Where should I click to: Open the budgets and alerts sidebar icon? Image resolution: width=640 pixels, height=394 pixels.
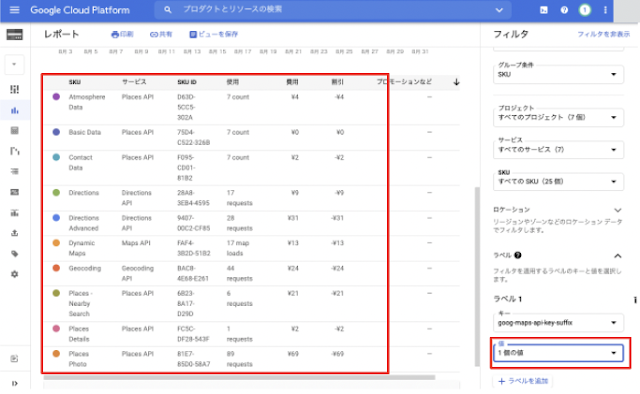15,192
